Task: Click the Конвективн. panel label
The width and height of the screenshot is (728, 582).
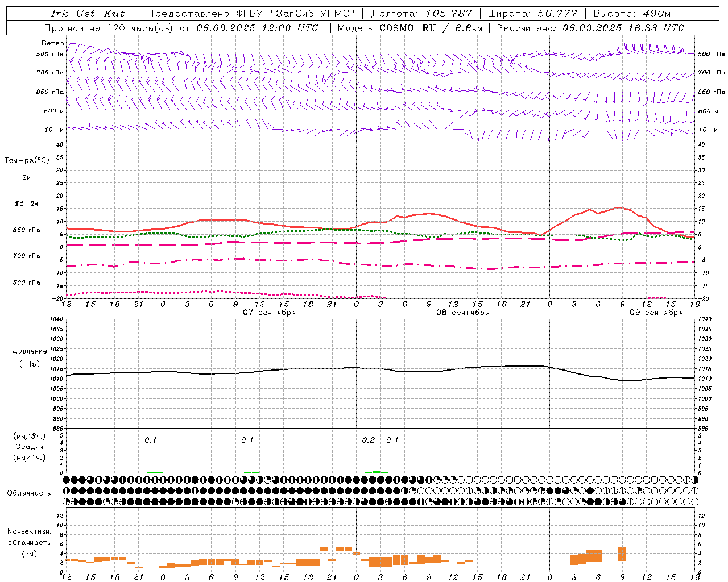Action: point(29,531)
